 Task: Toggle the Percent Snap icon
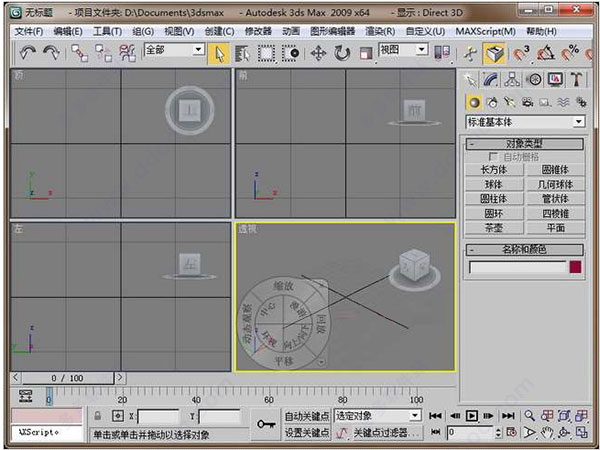(x=570, y=54)
